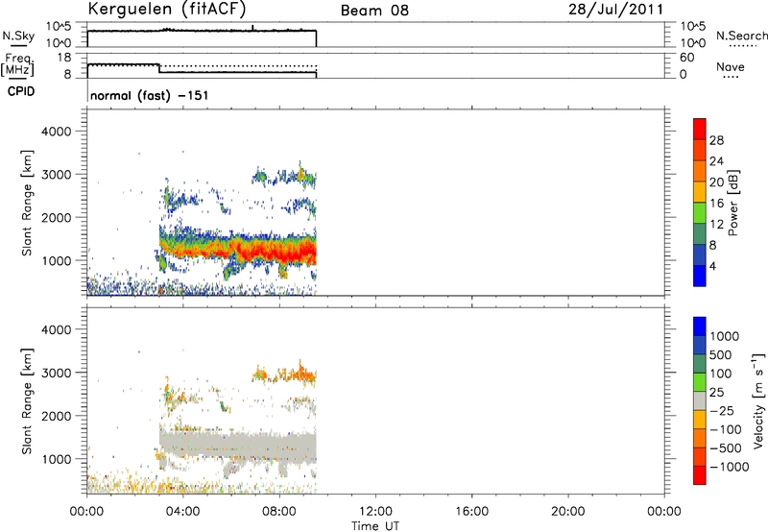Click the green velocity segment between 25 and 100
Image resolution: width=768 pixels, height=532 pixels.
(700, 382)
